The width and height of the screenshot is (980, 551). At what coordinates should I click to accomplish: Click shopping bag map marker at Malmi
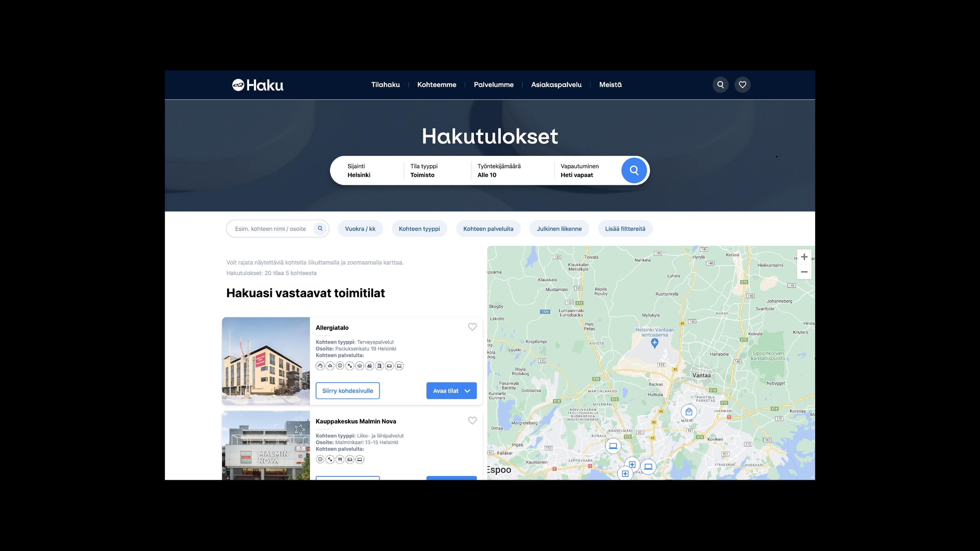689,411
